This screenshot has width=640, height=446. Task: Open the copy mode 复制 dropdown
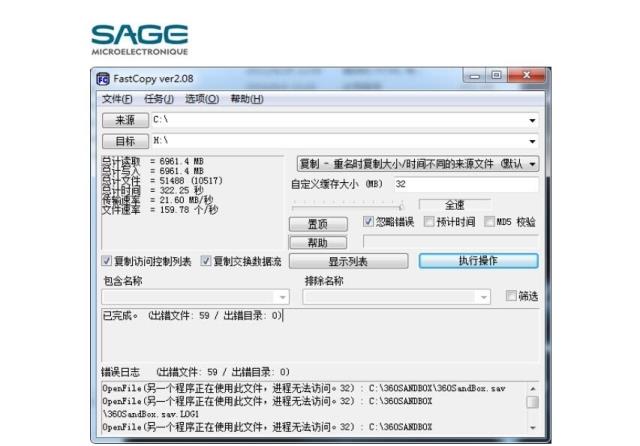(418, 164)
